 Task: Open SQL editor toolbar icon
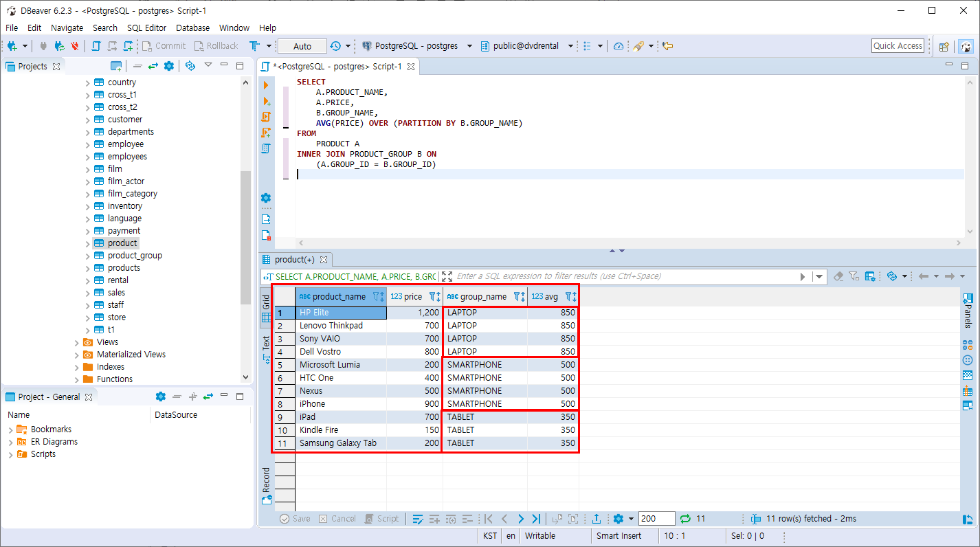pos(96,46)
